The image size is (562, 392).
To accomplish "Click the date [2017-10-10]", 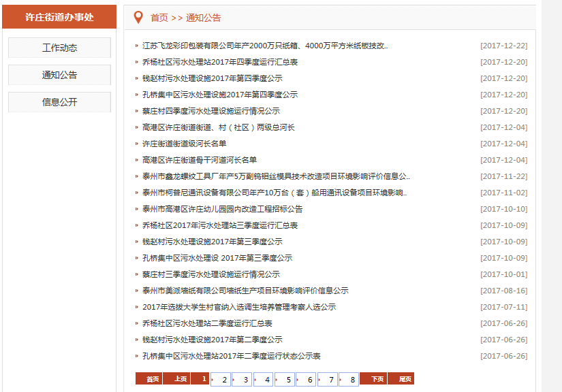I will [504, 209].
